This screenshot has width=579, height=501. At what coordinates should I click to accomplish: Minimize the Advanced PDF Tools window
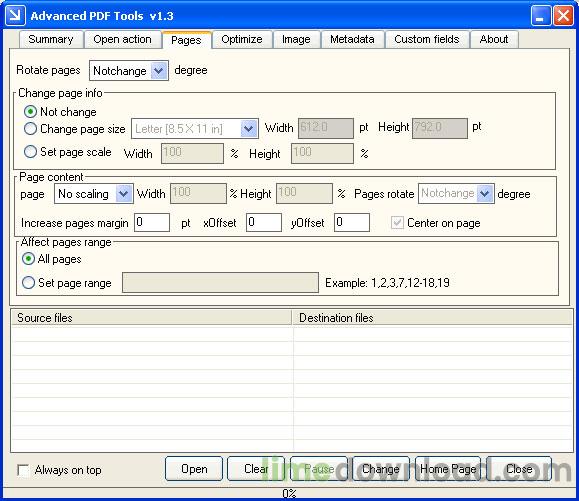541,16
